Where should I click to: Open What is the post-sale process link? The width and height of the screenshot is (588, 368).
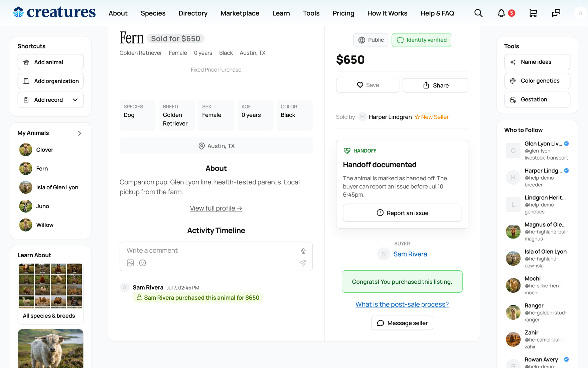tap(402, 304)
